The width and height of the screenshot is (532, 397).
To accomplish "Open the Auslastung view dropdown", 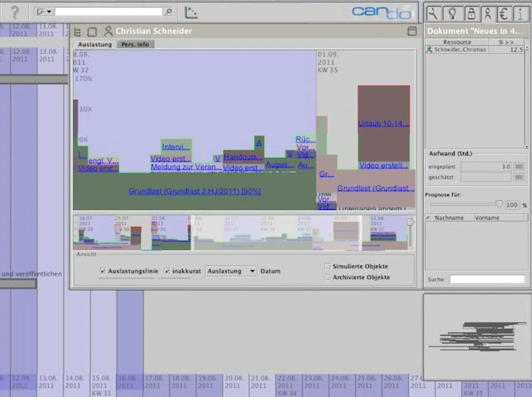I will [x=231, y=271].
